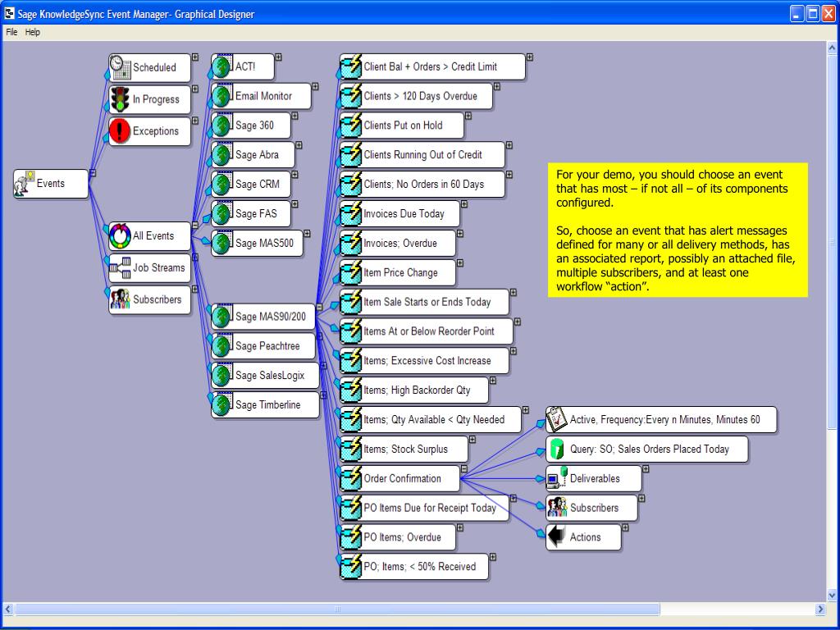Click the vertical scrollbar up arrow
The width and height of the screenshot is (840, 630).
(832, 48)
